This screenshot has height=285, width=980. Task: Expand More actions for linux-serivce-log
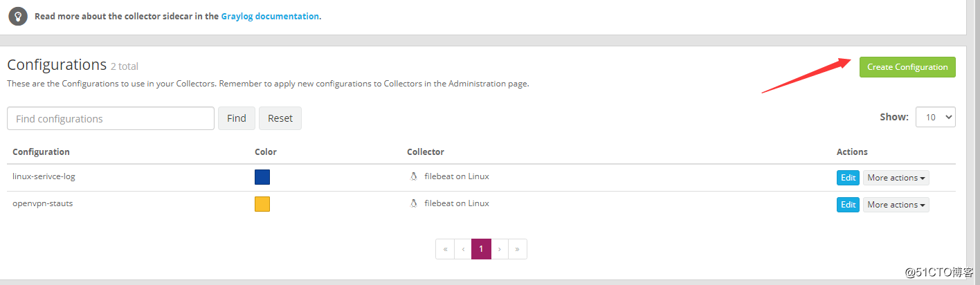(896, 178)
